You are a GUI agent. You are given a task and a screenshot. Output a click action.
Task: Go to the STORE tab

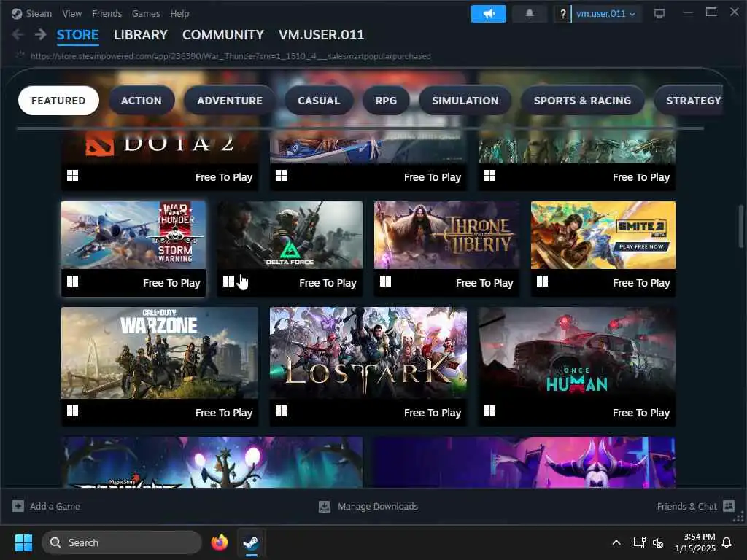77,35
